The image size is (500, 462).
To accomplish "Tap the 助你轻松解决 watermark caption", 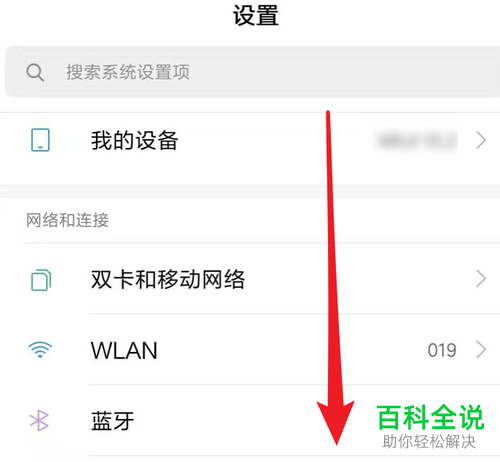I will [x=429, y=442].
